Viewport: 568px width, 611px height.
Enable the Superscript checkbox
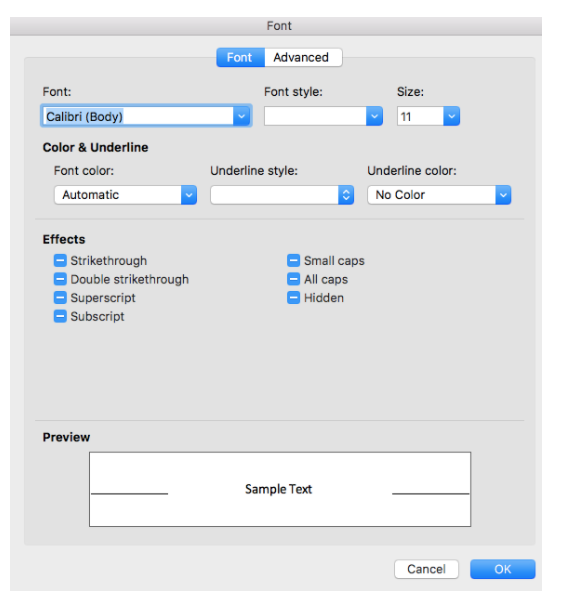tap(60, 298)
